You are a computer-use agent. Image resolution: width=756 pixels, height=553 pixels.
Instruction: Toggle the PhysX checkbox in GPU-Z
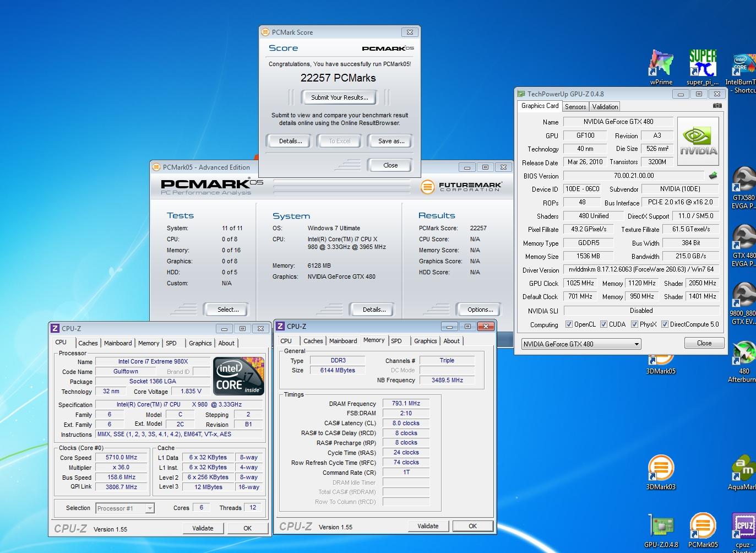(x=635, y=324)
